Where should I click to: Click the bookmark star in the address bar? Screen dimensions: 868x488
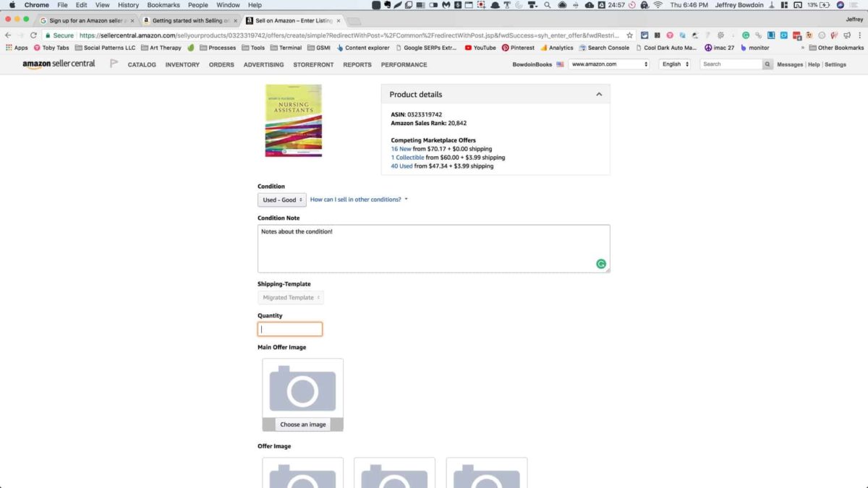[x=629, y=34]
